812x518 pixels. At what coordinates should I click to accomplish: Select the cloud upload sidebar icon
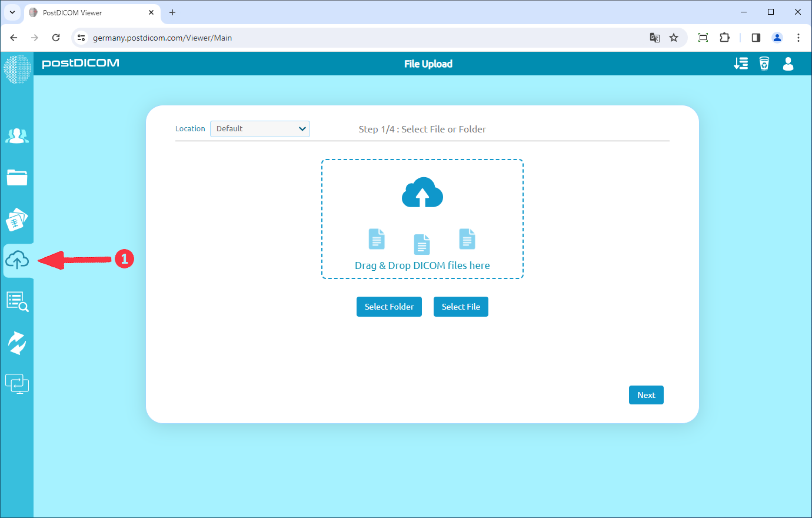coord(17,260)
